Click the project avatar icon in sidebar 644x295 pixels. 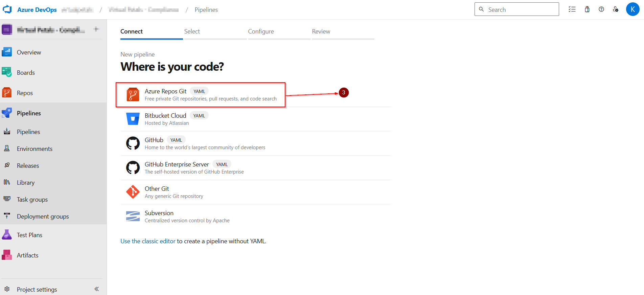(7, 29)
